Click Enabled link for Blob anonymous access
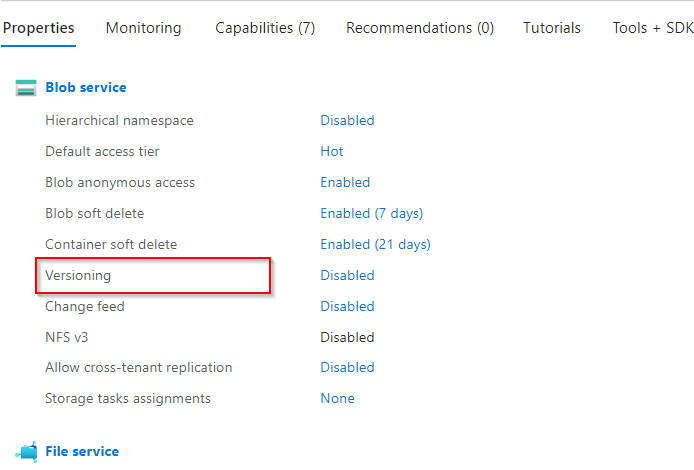 [x=345, y=183]
